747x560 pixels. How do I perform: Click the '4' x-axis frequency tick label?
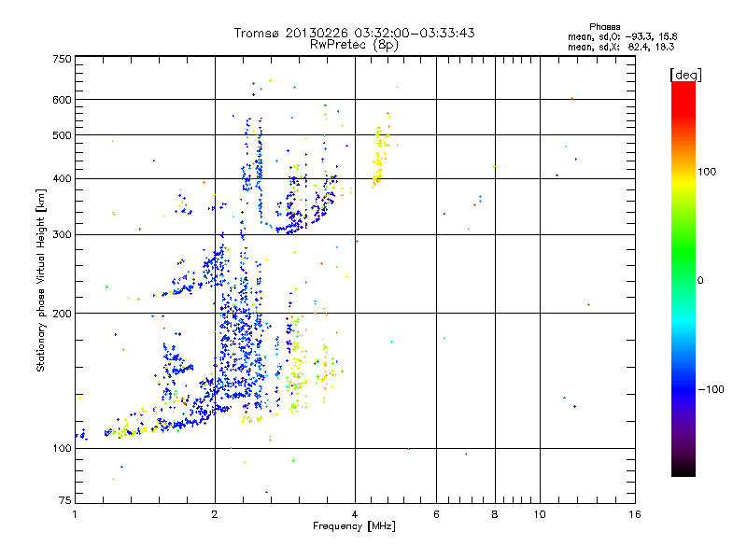[x=355, y=514]
